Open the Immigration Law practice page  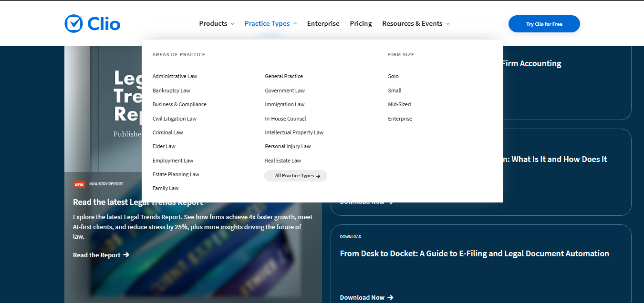tap(285, 104)
